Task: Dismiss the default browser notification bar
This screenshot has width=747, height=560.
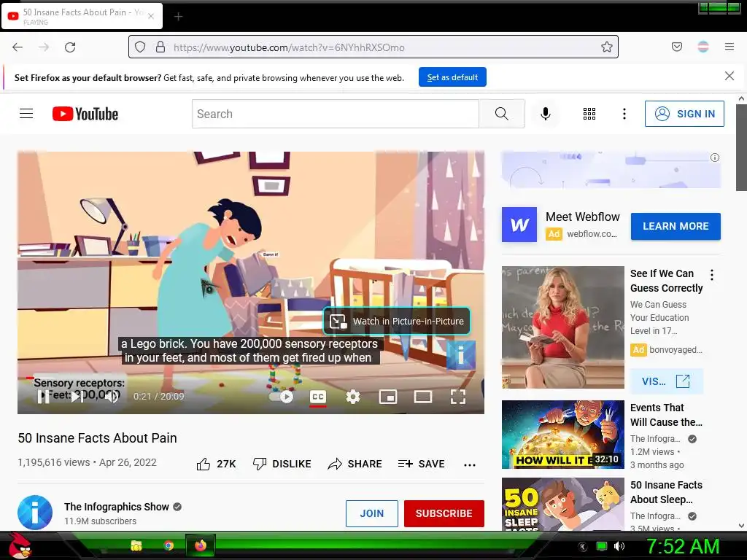Action: click(x=729, y=76)
